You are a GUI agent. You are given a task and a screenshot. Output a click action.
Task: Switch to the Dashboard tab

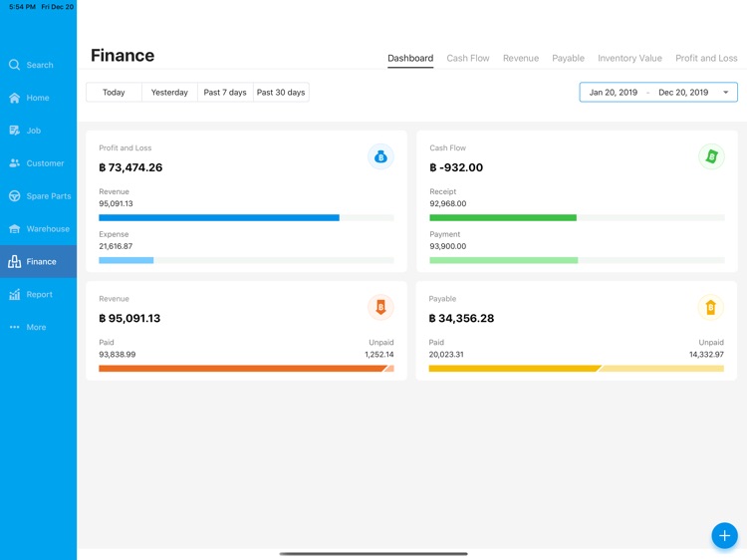pos(410,58)
